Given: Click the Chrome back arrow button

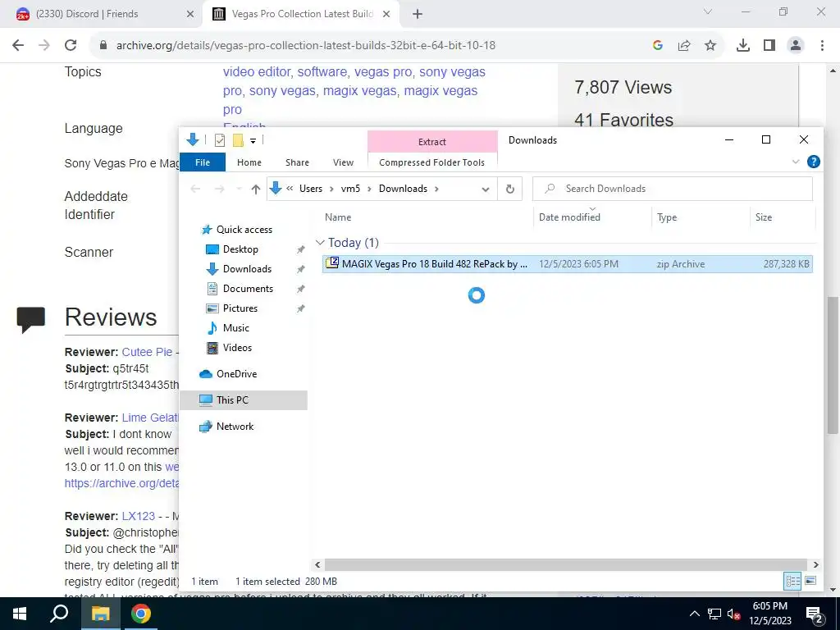Looking at the screenshot, I should pos(18,46).
